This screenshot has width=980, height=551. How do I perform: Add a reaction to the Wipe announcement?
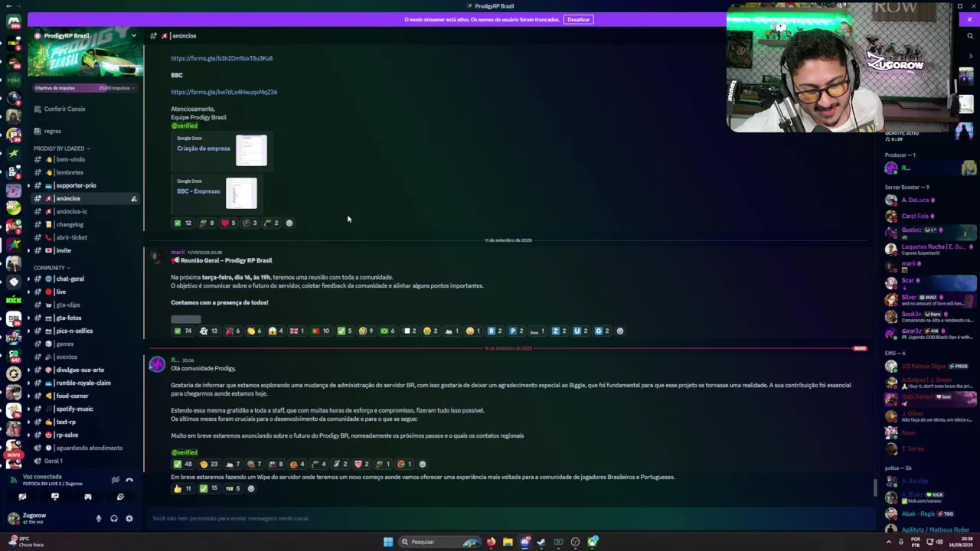click(250, 488)
